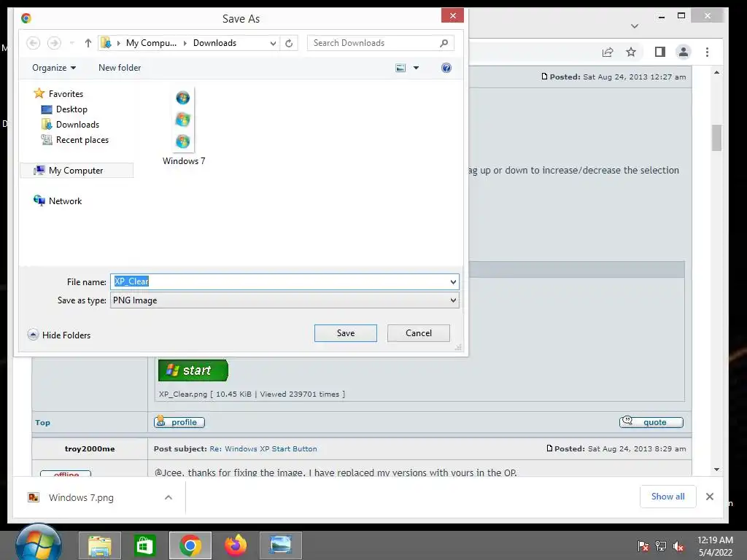This screenshot has width=747, height=560.
Task: Click the page scrollbar up arrow
Action: click(x=716, y=72)
